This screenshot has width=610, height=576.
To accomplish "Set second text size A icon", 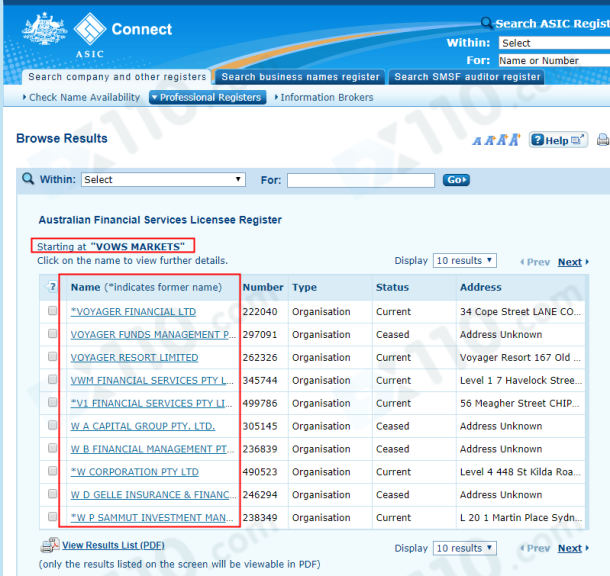I will [489, 140].
